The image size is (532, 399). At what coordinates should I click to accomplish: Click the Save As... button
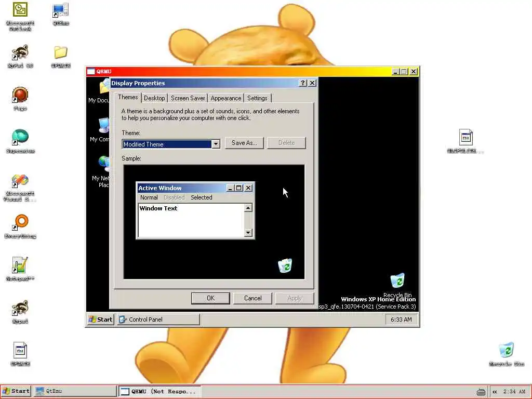[244, 143]
